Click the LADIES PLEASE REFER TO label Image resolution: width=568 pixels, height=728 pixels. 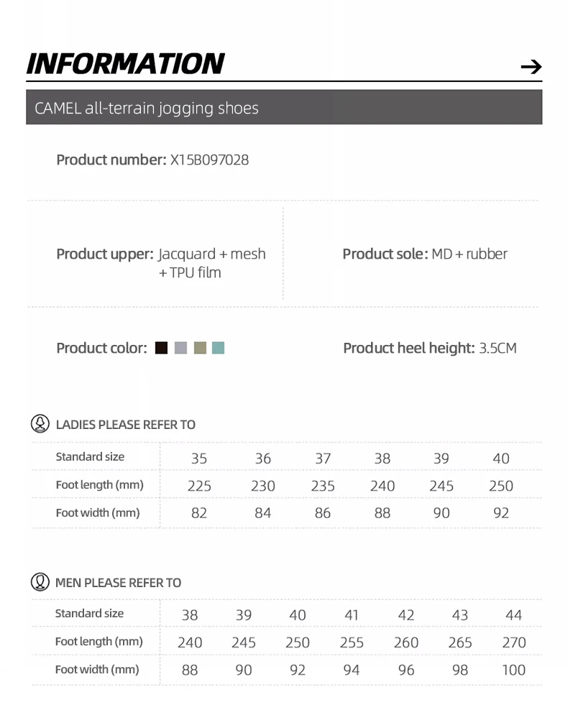(125, 425)
